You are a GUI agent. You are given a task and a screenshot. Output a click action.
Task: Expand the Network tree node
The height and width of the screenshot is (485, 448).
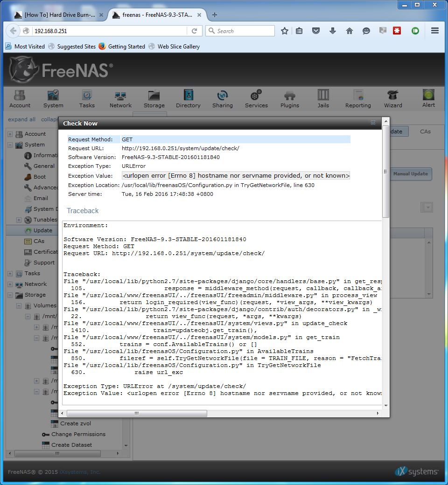pos(10,284)
